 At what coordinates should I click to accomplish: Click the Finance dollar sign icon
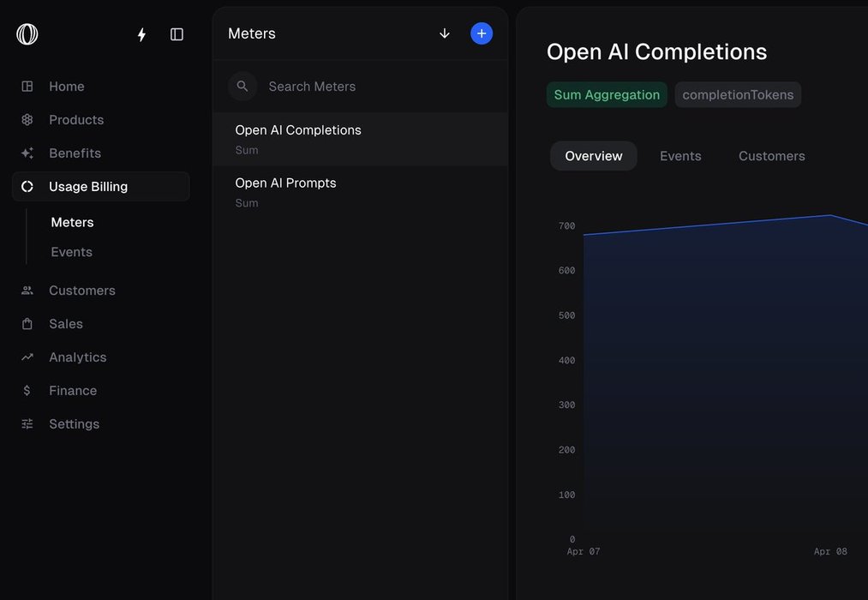tap(27, 391)
